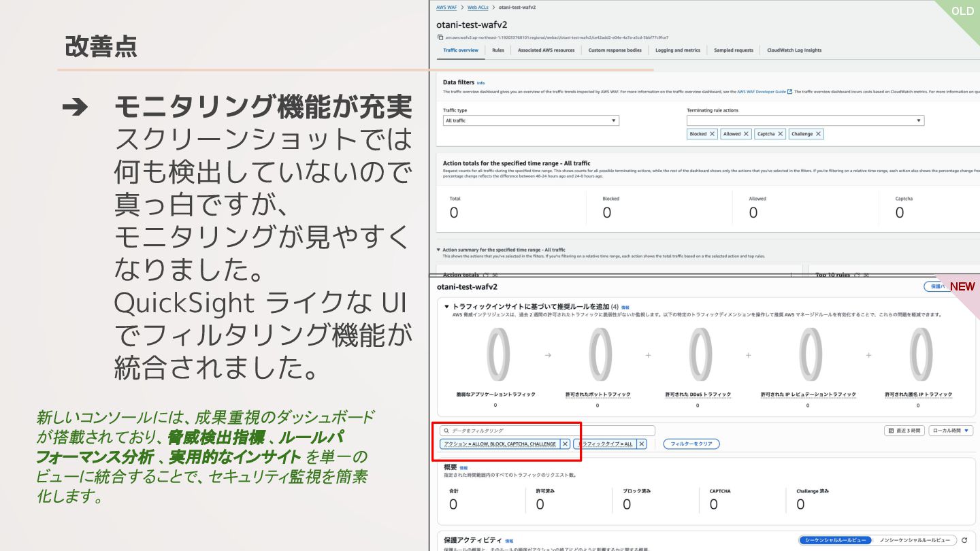This screenshot has width=980, height=551.
Task: Open the CloudWatch Log Insights tab
Action: (x=794, y=50)
